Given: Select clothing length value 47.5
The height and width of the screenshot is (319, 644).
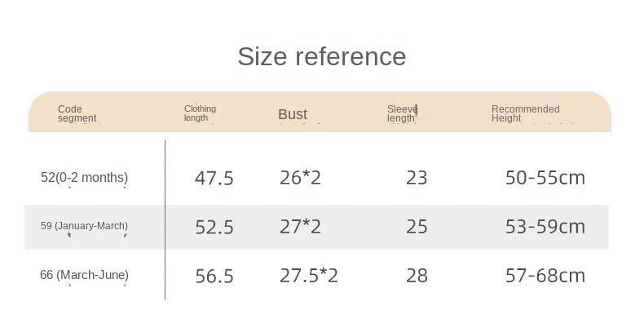Looking at the screenshot, I should pos(214,179).
